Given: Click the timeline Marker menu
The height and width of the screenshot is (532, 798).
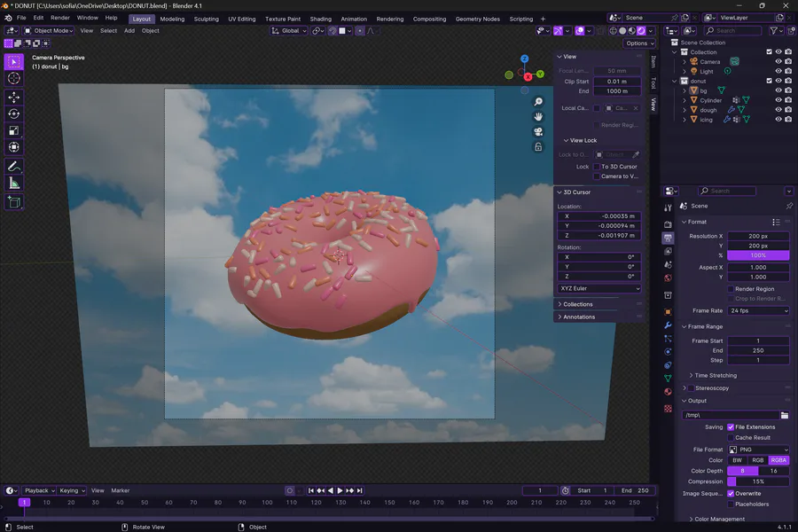Looking at the screenshot, I should pos(120,490).
